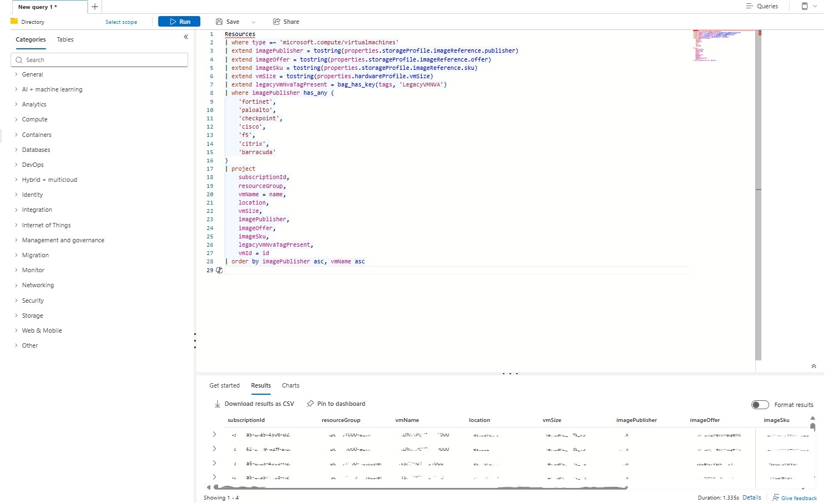
Task: Open the Get started tab
Action: (x=224, y=385)
